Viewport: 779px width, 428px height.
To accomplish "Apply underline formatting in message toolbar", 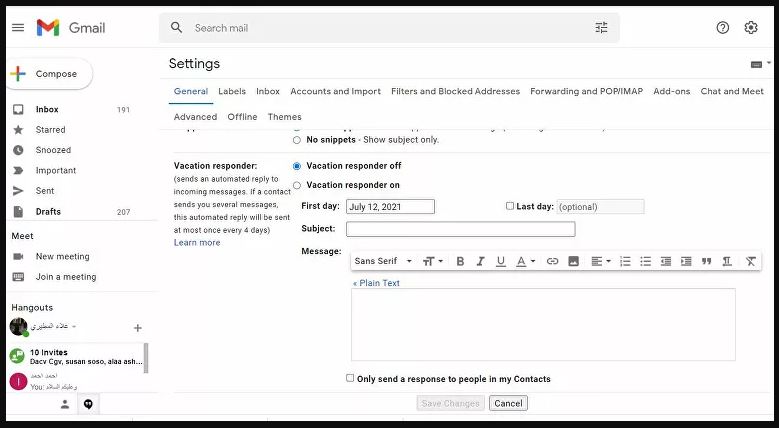I will [x=500, y=261].
